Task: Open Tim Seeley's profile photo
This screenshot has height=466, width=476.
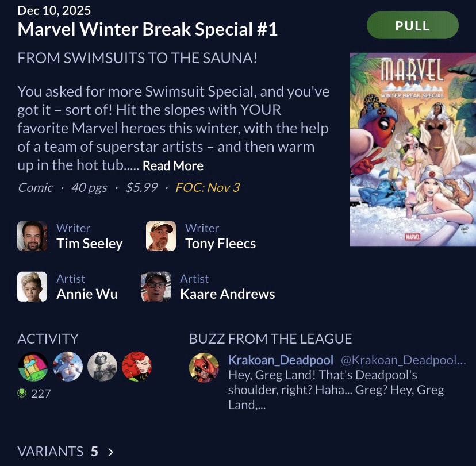Action: (x=32, y=236)
